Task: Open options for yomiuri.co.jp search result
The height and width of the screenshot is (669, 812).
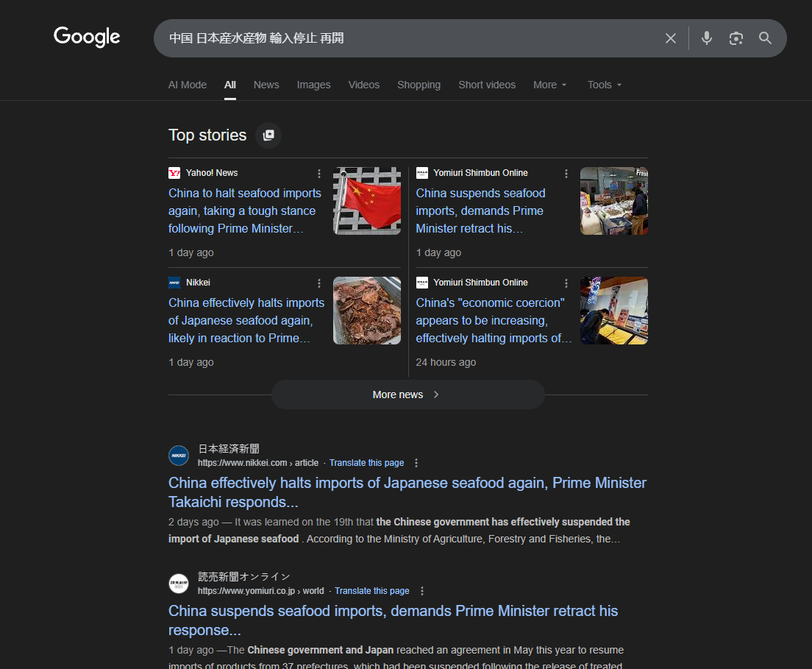Action: pyautogui.click(x=422, y=591)
